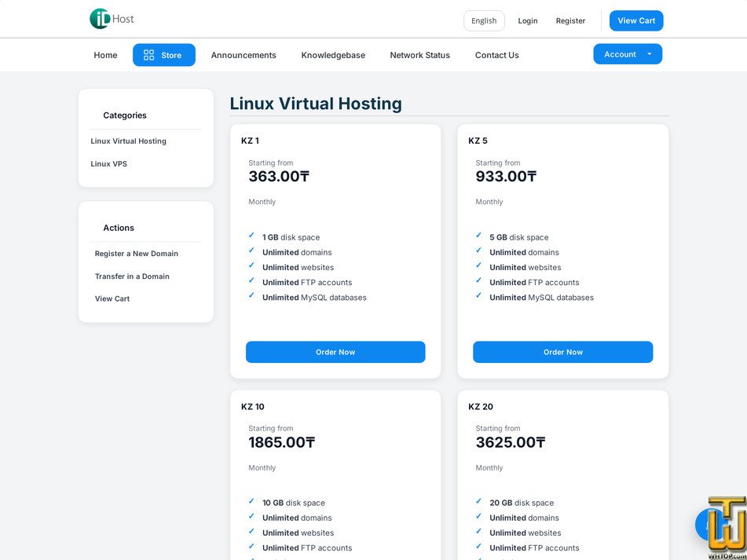Click the KZ 5 plan title
This screenshot has height=560, width=747.
click(478, 141)
